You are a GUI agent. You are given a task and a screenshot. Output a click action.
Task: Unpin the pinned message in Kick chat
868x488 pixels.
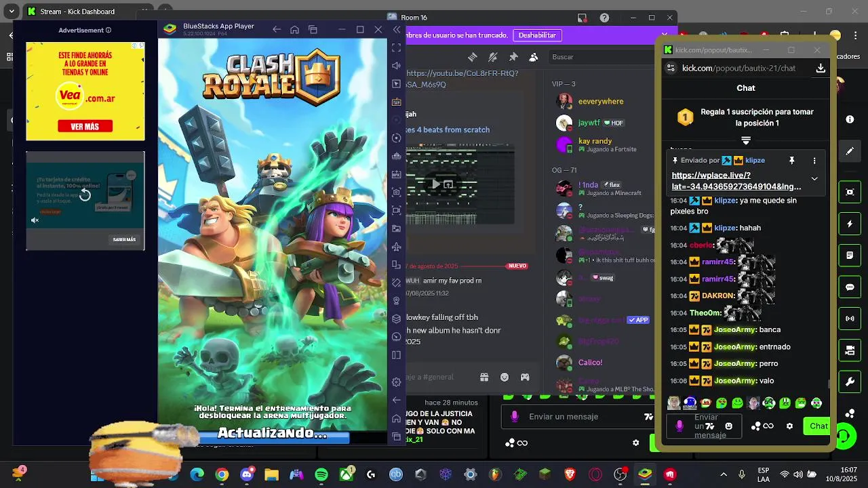coord(791,161)
